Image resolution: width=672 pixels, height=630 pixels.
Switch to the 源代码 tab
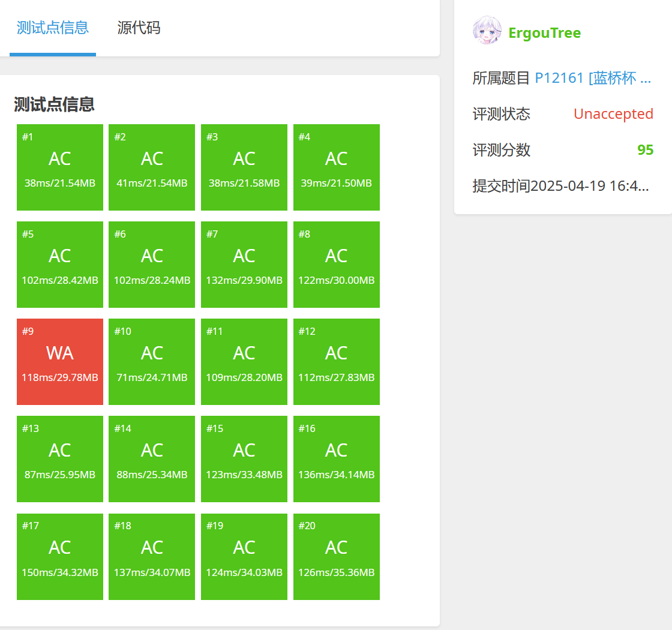pyautogui.click(x=139, y=28)
